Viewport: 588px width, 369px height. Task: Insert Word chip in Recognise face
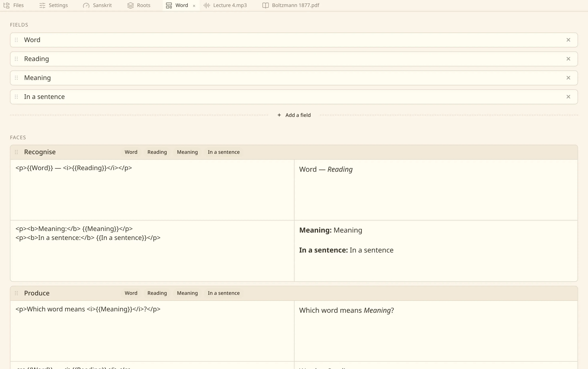(131, 152)
